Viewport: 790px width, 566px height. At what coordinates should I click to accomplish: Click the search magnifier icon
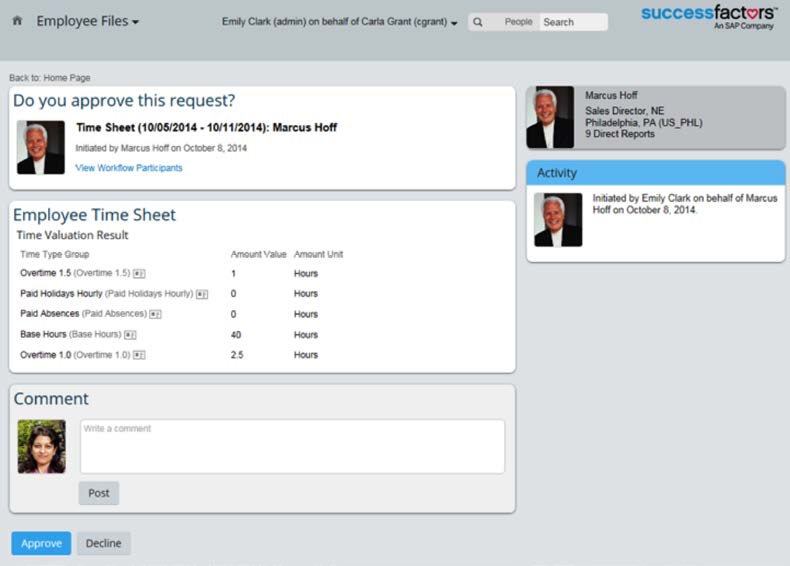(478, 22)
